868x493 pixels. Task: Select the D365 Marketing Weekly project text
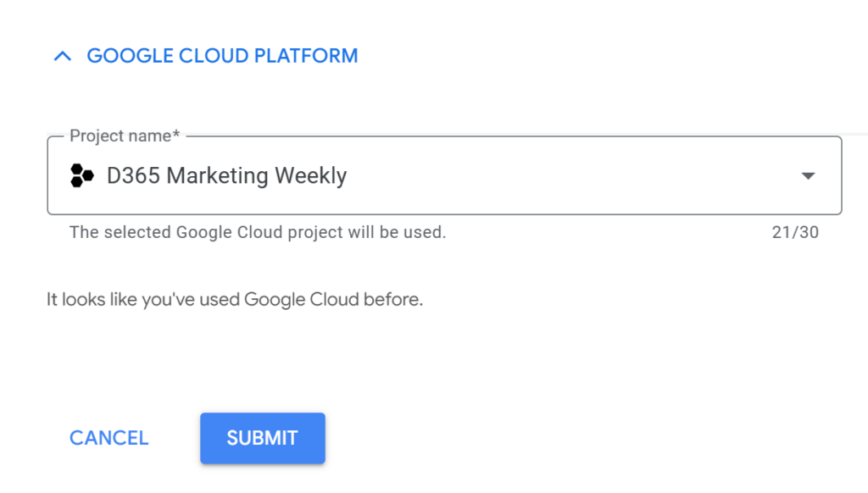(226, 176)
